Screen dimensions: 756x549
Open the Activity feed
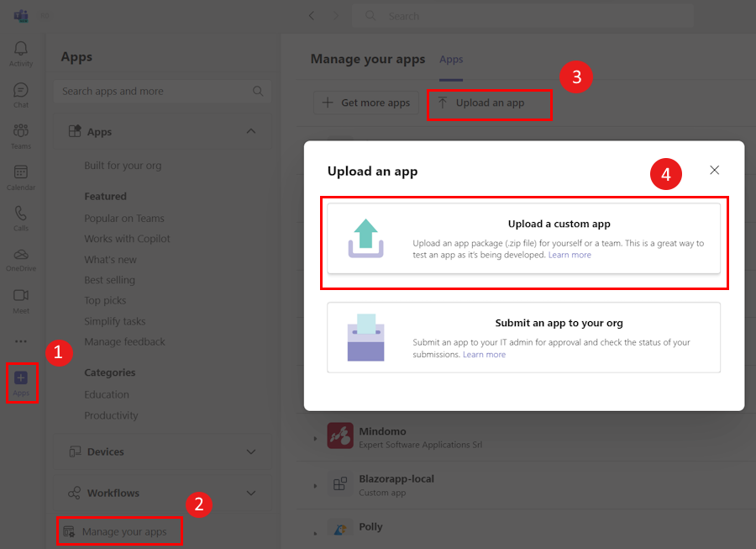(x=20, y=51)
